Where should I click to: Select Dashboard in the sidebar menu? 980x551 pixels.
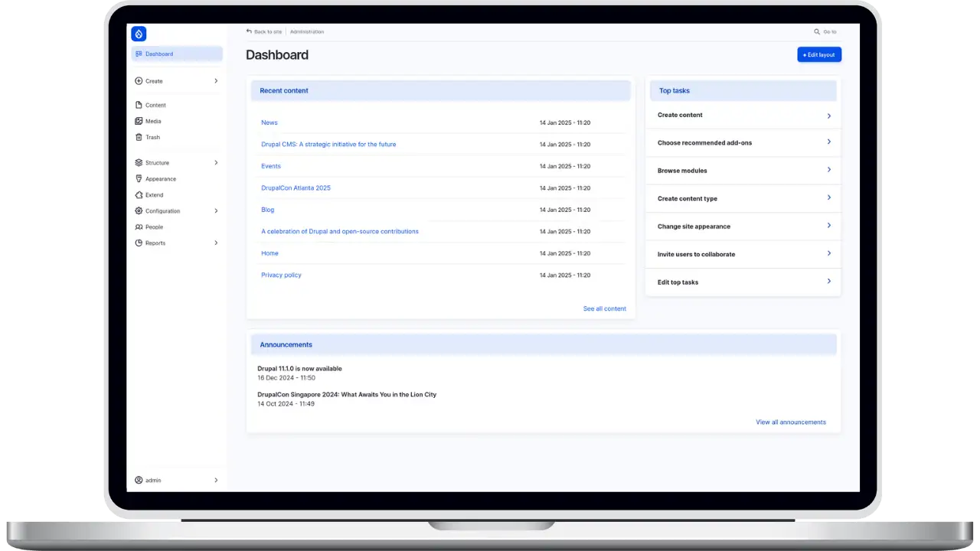click(x=159, y=54)
